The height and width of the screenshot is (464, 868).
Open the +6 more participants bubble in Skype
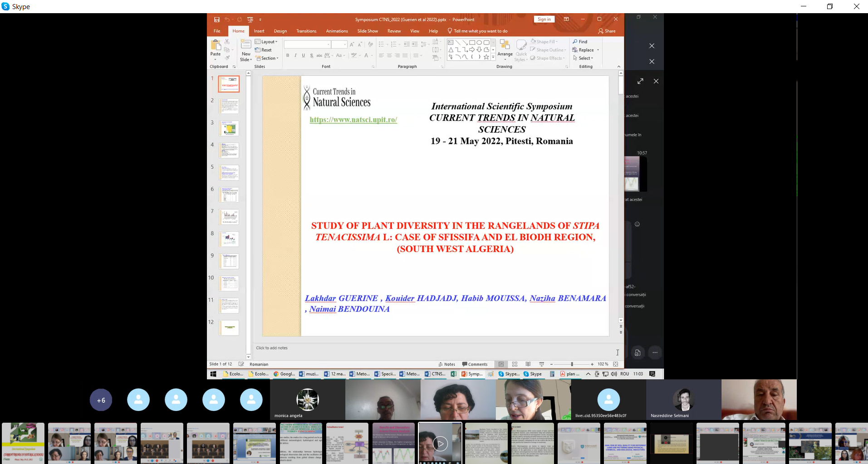101,400
